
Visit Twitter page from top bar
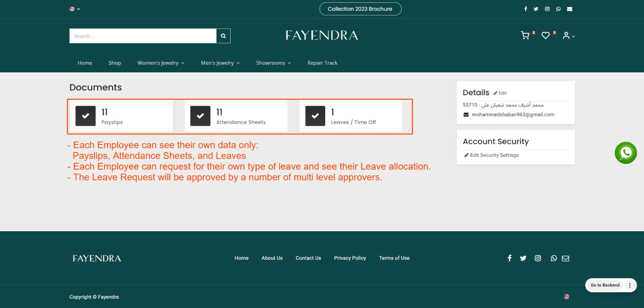coord(536,9)
